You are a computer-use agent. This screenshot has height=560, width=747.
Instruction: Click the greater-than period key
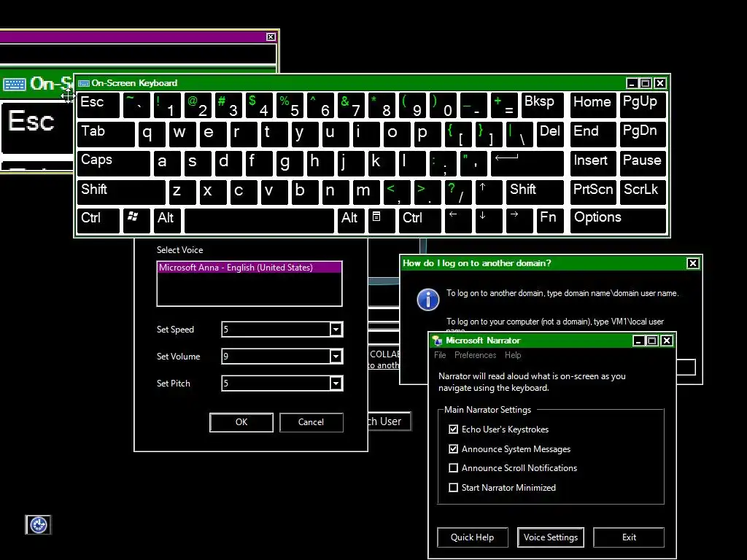[427, 192]
